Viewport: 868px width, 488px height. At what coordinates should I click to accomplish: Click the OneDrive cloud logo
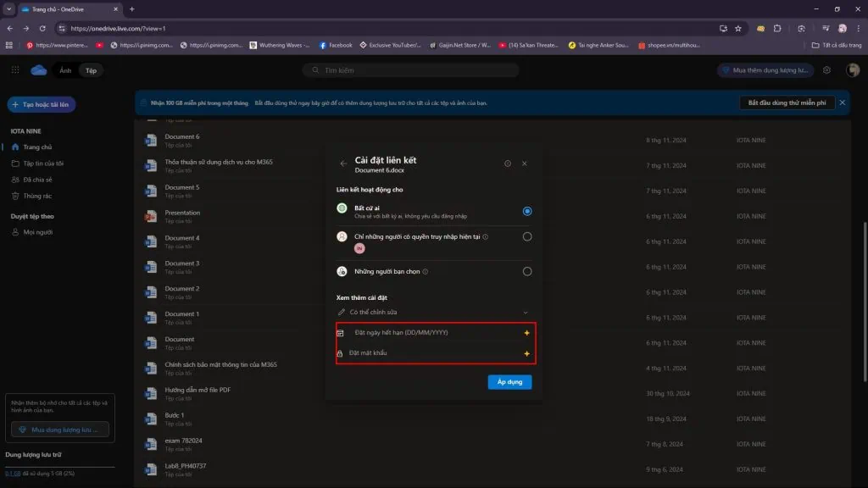click(x=39, y=70)
